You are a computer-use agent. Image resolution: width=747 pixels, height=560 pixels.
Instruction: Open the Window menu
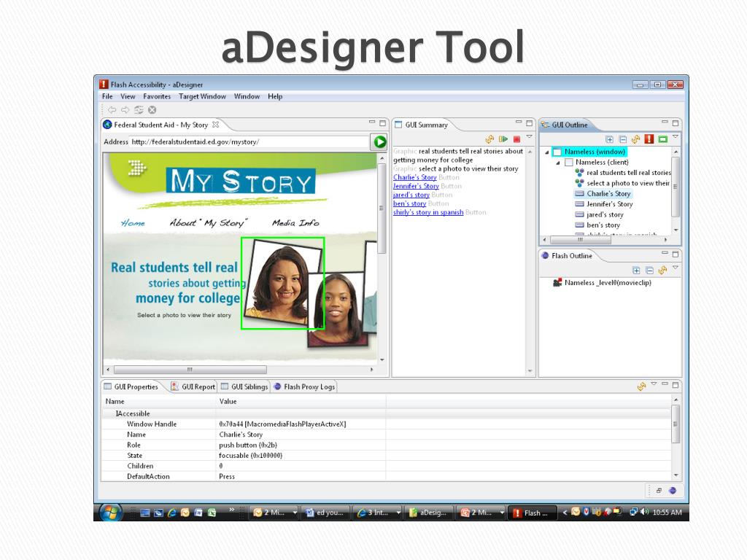[x=247, y=96]
